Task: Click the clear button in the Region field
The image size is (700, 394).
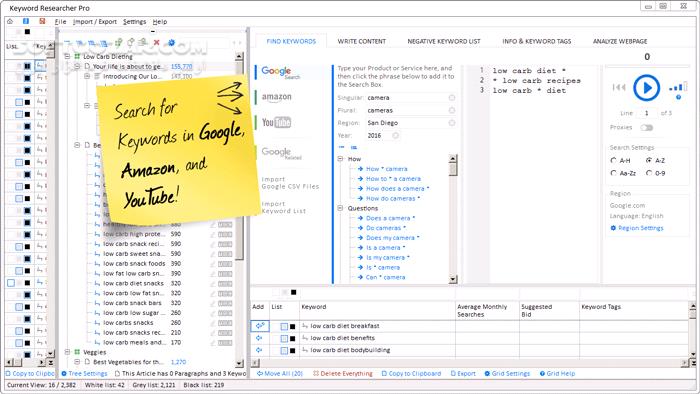Action: pos(452,123)
